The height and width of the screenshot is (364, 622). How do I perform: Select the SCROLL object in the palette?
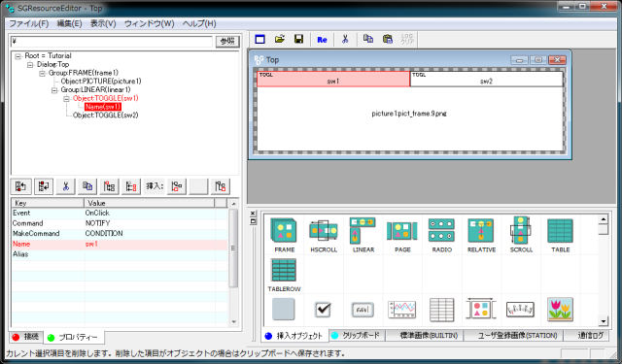[x=521, y=235]
